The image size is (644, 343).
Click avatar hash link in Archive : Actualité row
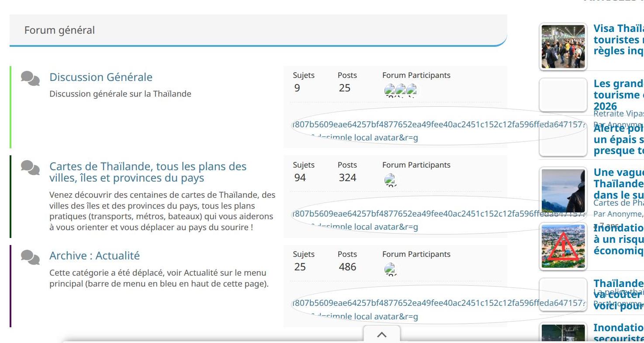tap(437, 303)
